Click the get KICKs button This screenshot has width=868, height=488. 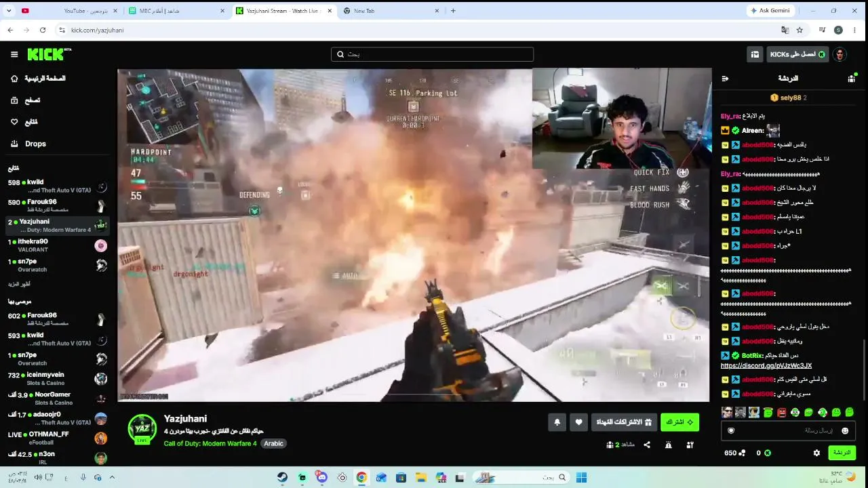coord(797,54)
